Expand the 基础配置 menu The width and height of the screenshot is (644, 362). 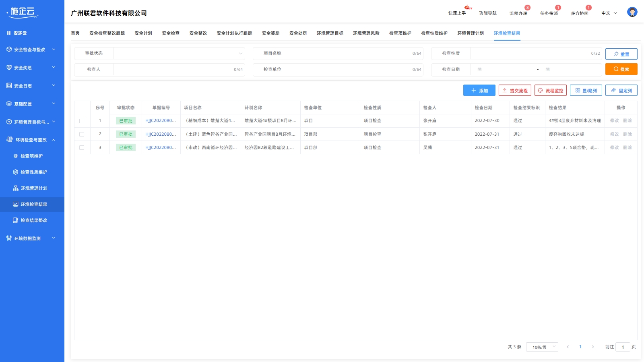(54, 104)
